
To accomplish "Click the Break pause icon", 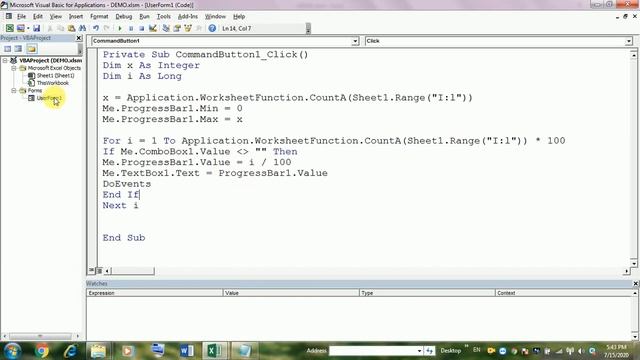I will point(131,28).
